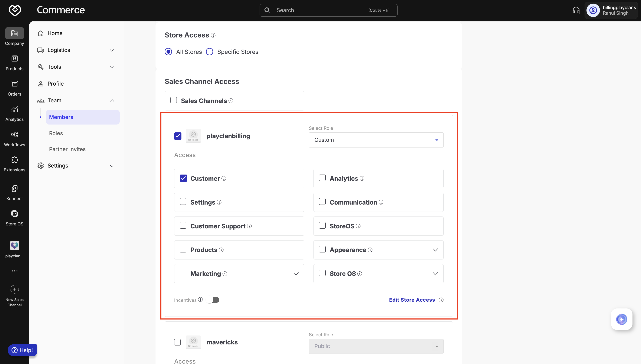Select the Specific Stores radio option

[210, 52]
